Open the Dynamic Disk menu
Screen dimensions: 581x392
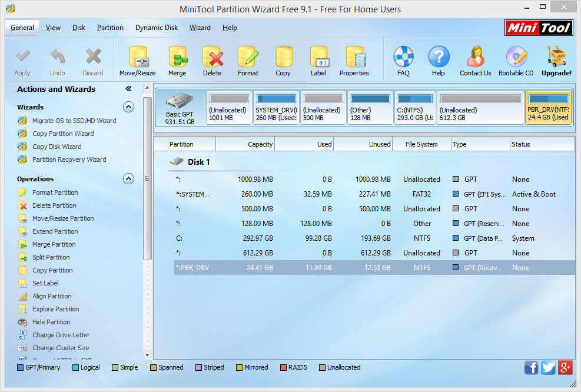(157, 28)
